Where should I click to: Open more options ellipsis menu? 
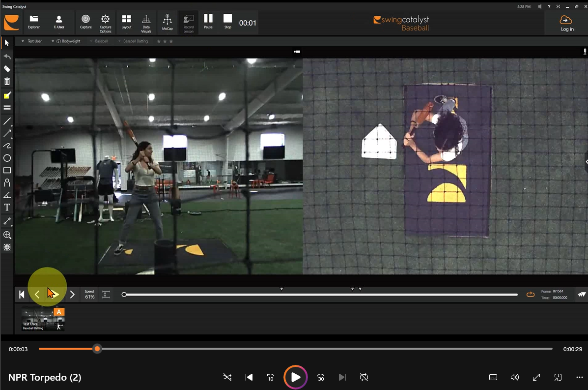(579, 377)
